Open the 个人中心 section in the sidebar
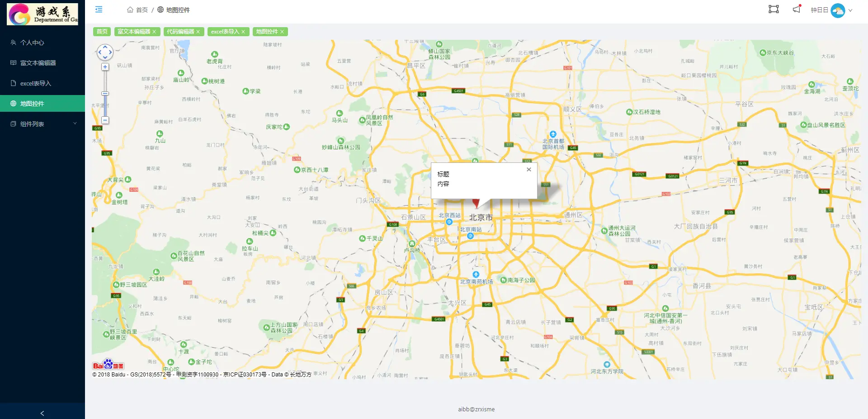868x419 pixels. 32,42
